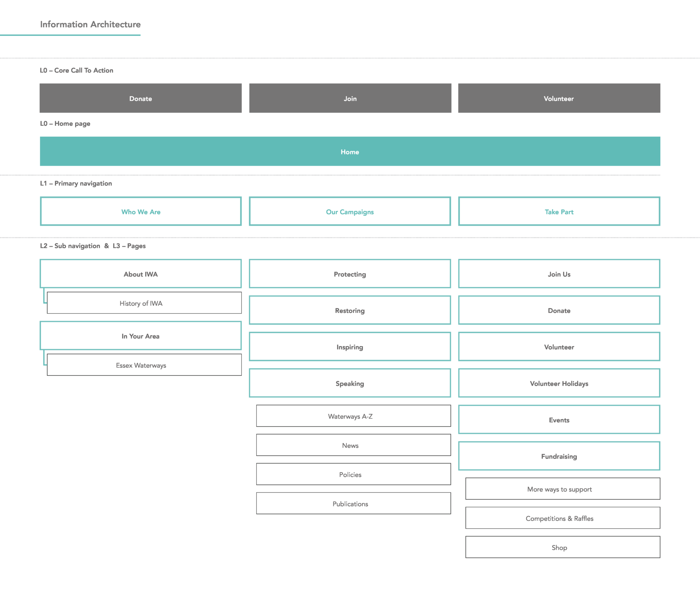This screenshot has width=700, height=607.
Task: Click the 'L2 – Sub navigation & L3 – Pages' label
Action: 93,246
